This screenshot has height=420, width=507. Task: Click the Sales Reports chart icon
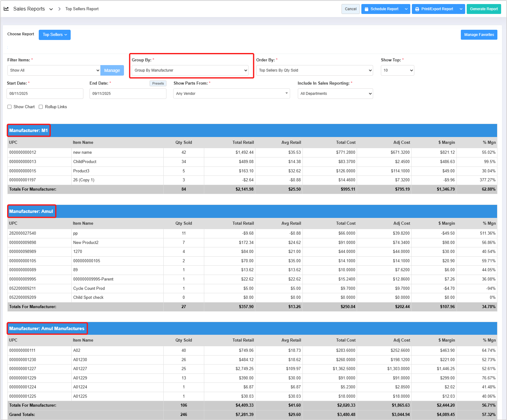point(6,9)
